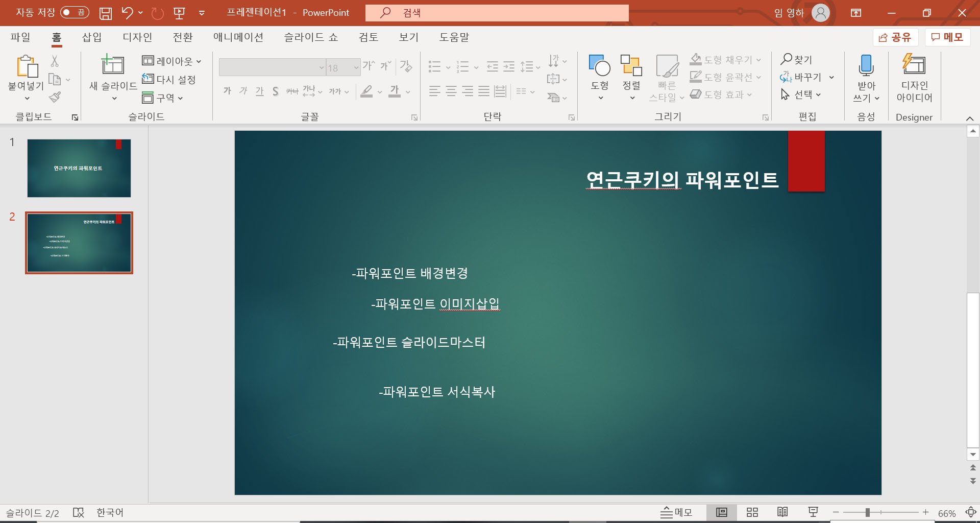Click the Comments (메모) button at top right
The width and height of the screenshot is (980, 523).
(947, 37)
